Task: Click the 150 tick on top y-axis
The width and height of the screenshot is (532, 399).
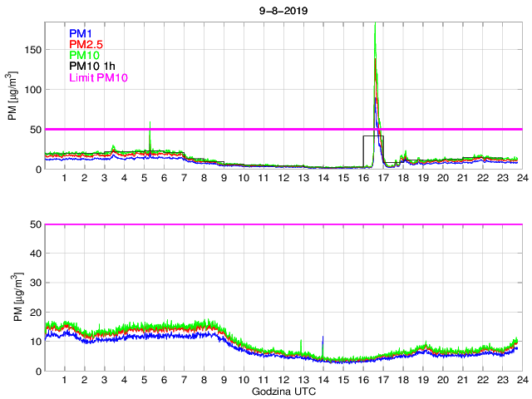Action: tap(32, 50)
